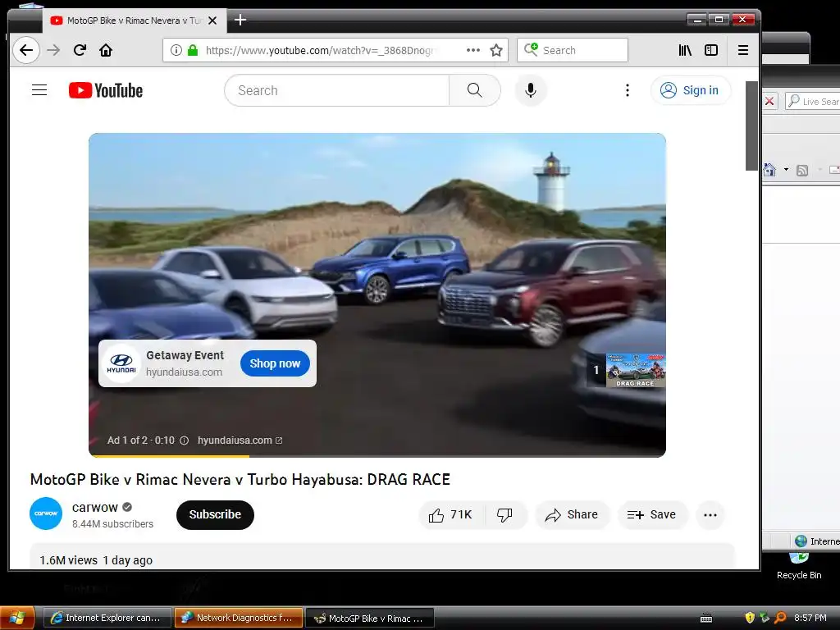The image size is (840, 630).
Task: Switch to MotoGP Bike v Rimac taskbar item
Action: pos(370,618)
